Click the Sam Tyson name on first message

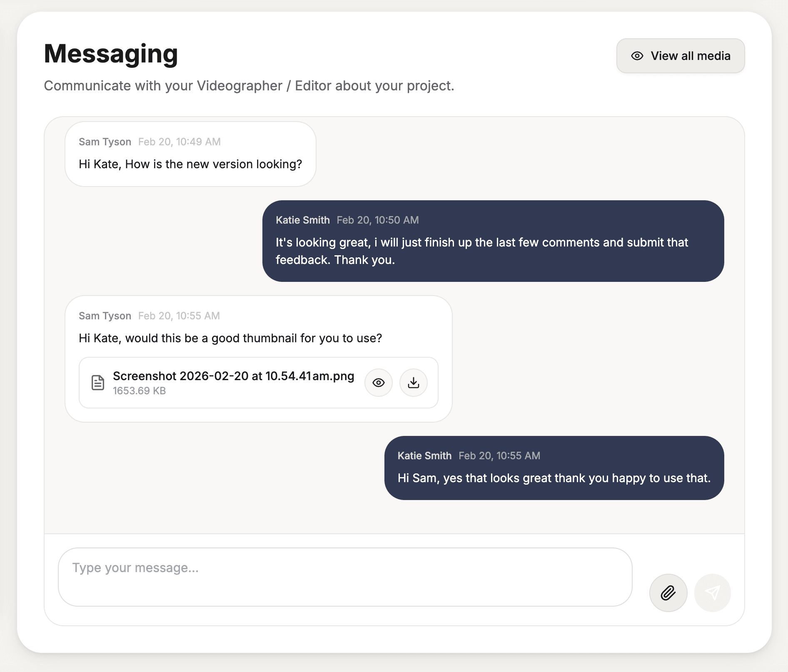coord(105,142)
